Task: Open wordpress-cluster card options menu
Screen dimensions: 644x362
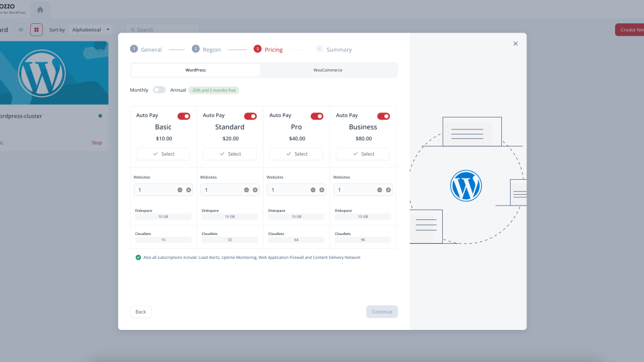Action: click(99, 49)
